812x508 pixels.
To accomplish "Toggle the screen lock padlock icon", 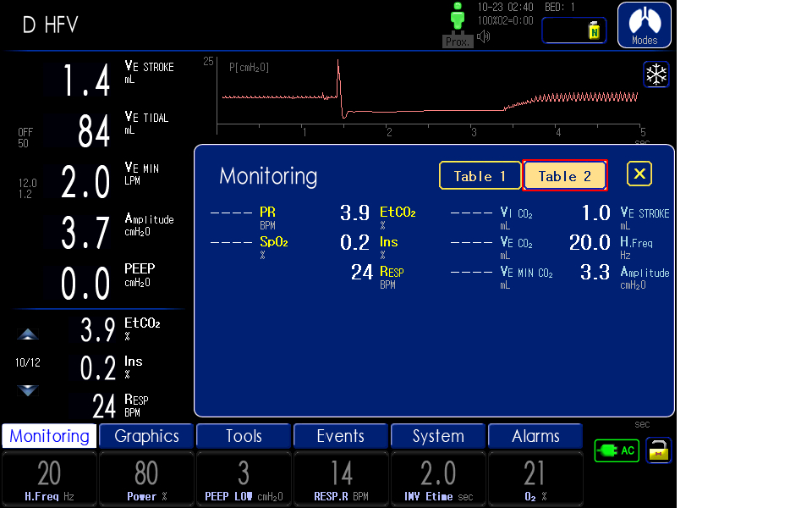I will 658,450.
